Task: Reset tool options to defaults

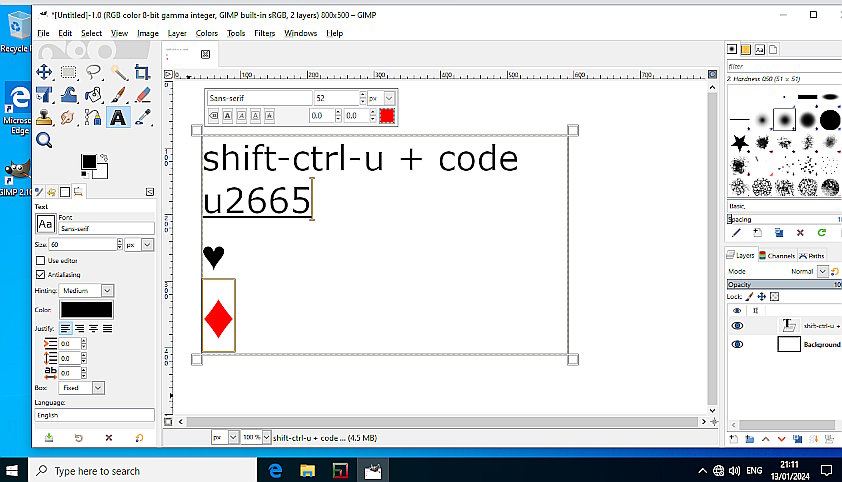Action: 140,438
